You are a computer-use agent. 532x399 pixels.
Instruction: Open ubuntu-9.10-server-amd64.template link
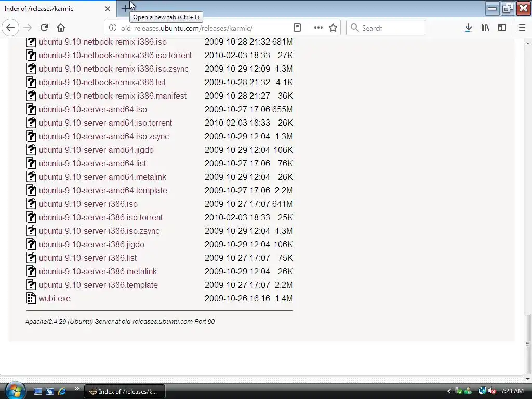tap(103, 191)
